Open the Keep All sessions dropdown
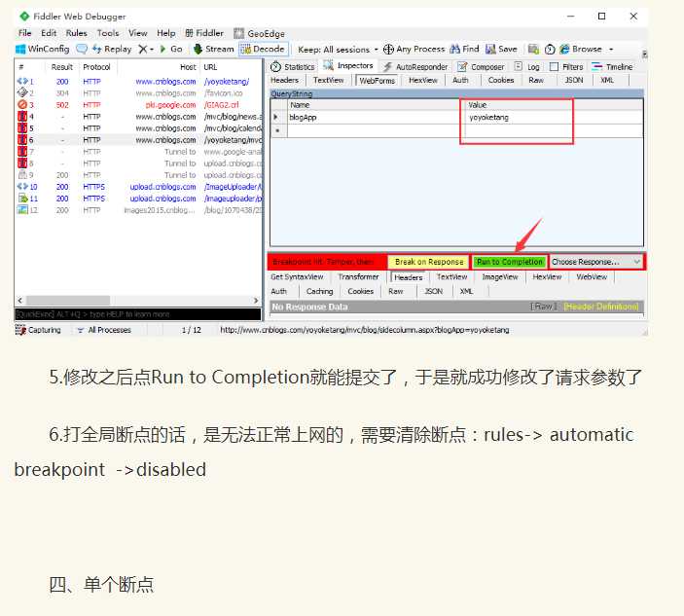This screenshot has width=684, height=616. tap(338, 50)
